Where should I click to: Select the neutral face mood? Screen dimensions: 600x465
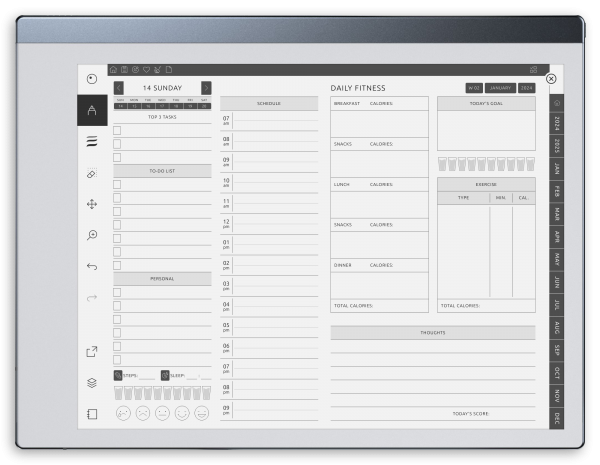click(162, 413)
